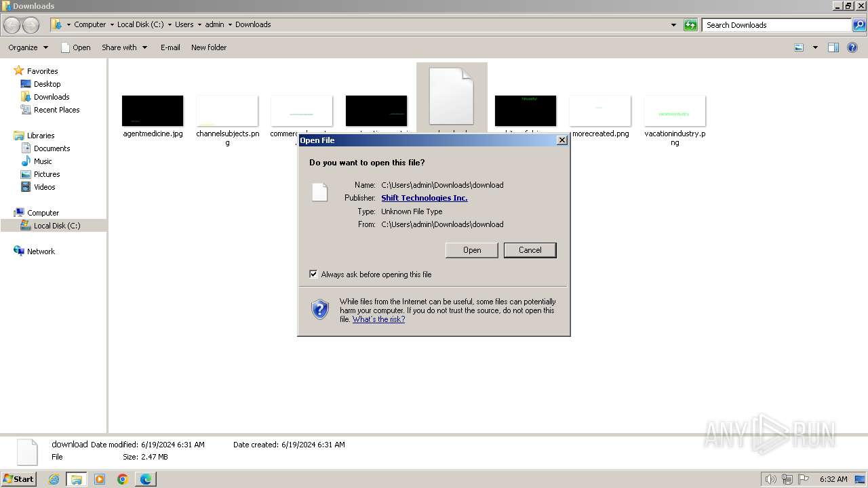The width and height of the screenshot is (868, 488).
Task: Click the Start button
Action: pos(18,479)
